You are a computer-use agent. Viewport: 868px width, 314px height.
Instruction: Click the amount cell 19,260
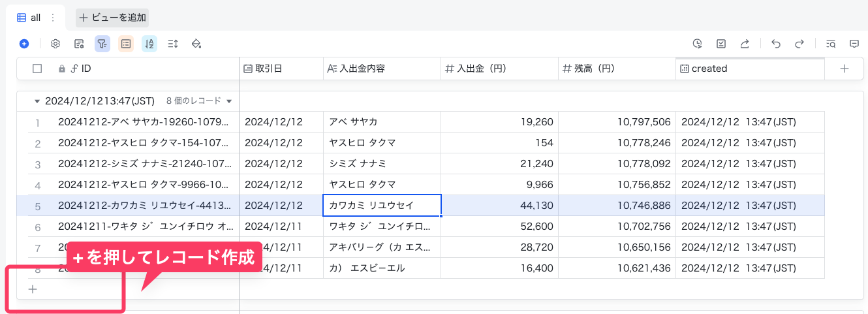(x=499, y=122)
